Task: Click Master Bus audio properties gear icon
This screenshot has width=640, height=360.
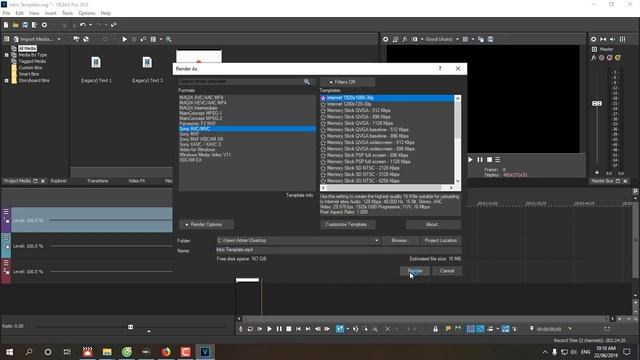Action: [593, 39]
